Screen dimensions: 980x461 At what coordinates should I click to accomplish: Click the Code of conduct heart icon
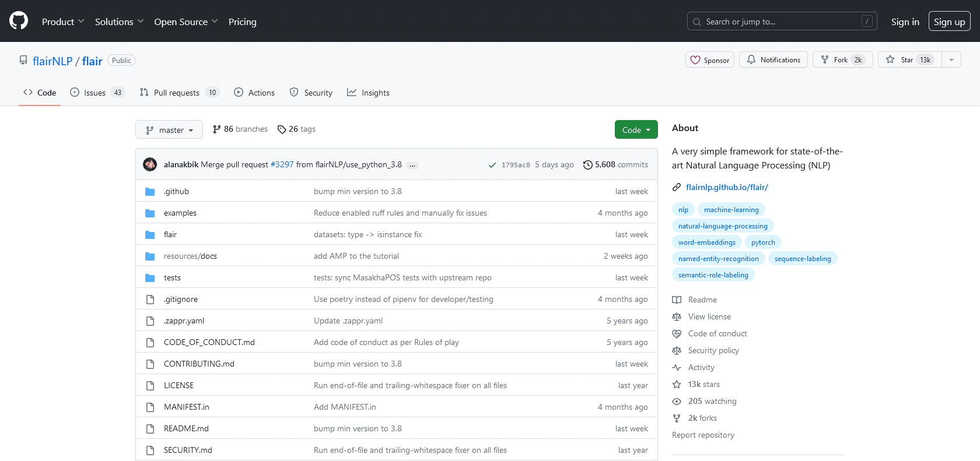[x=677, y=333]
